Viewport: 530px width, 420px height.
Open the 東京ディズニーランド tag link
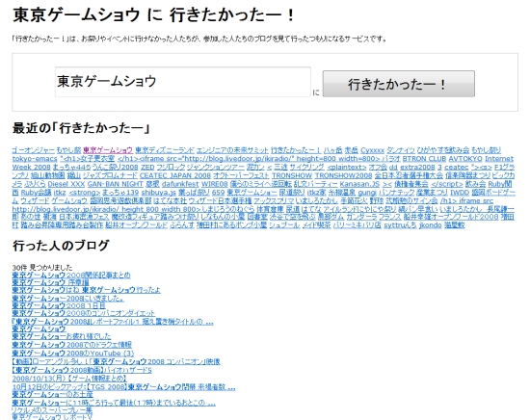coord(165,150)
